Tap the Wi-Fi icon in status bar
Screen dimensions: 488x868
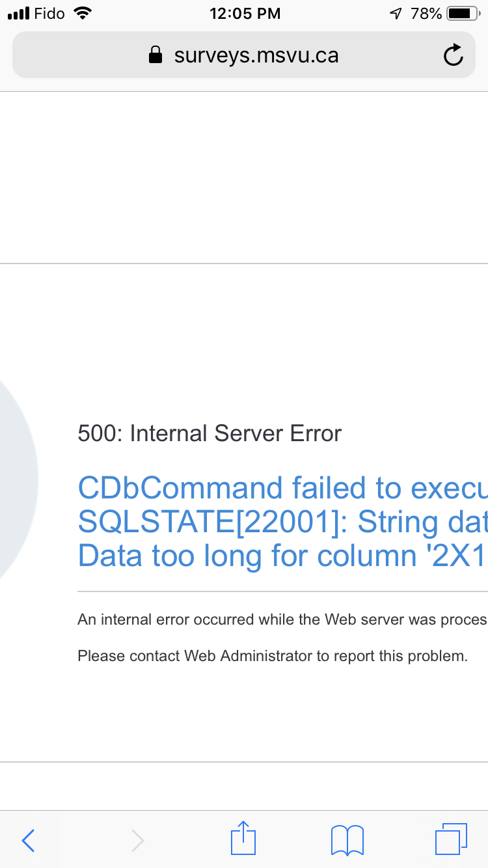pyautogui.click(x=83, y=13)
